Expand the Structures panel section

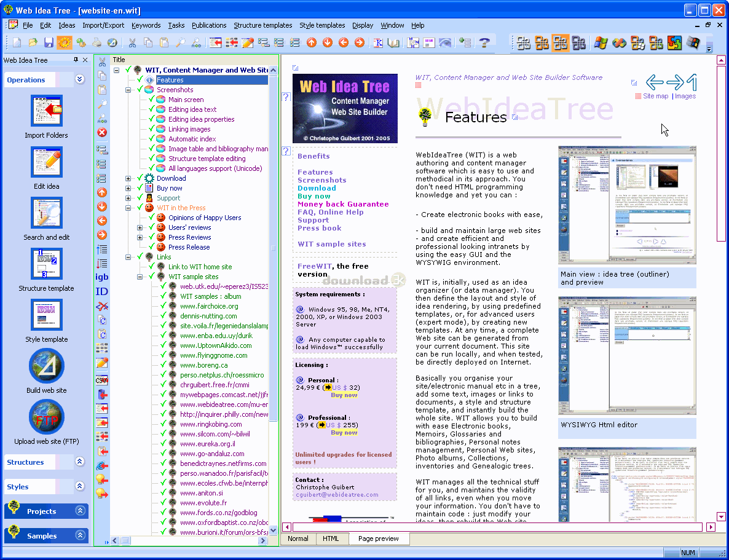coord(79,462)
